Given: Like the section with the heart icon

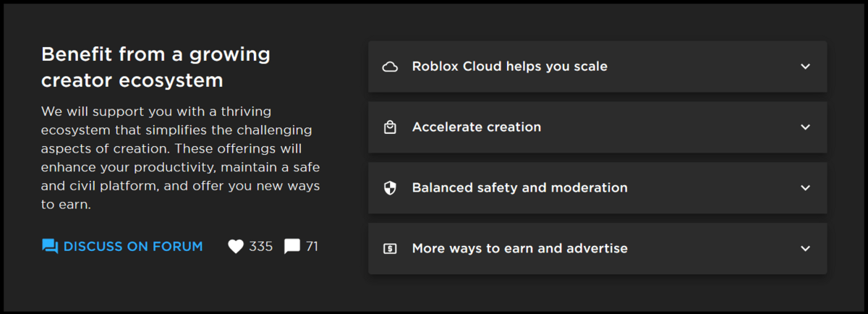Looking at the screenshot, I should tap(236, 247).
